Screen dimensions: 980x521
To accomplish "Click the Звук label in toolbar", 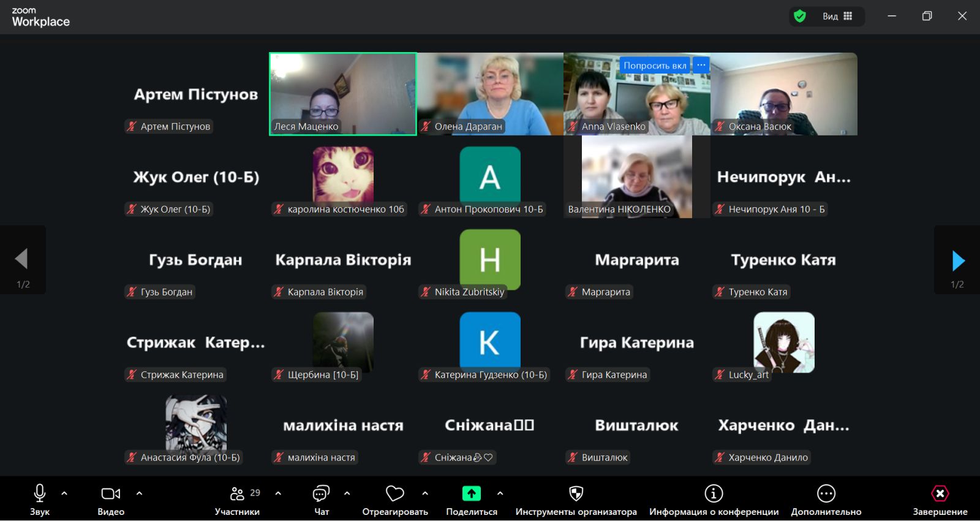I will 40,512.
